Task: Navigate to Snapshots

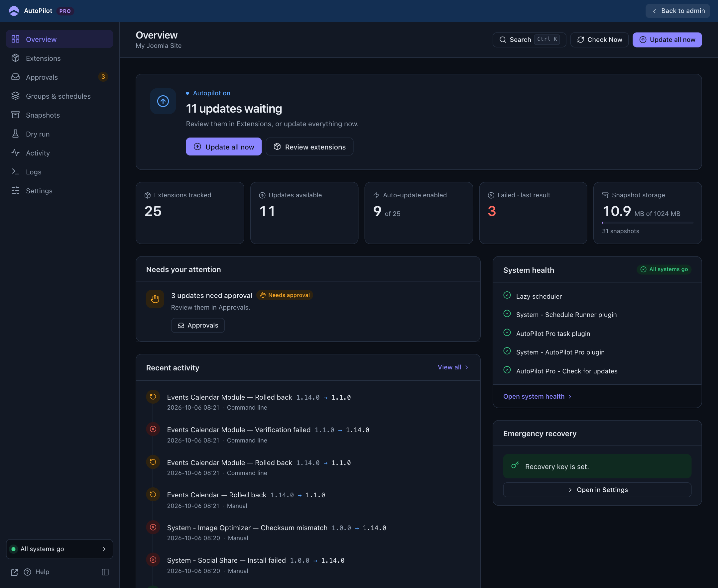Action: (60, 115)
